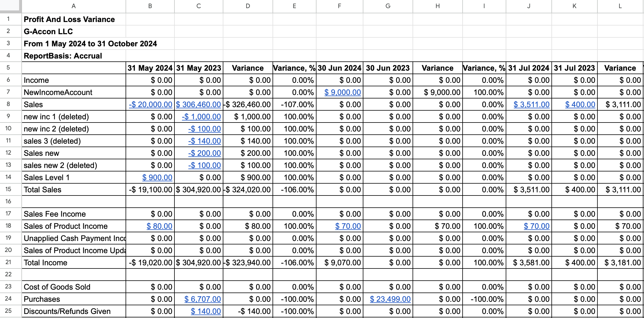The width and height of the screenshot is (644, 318).
Task: Select column B header
Action: 150,6
